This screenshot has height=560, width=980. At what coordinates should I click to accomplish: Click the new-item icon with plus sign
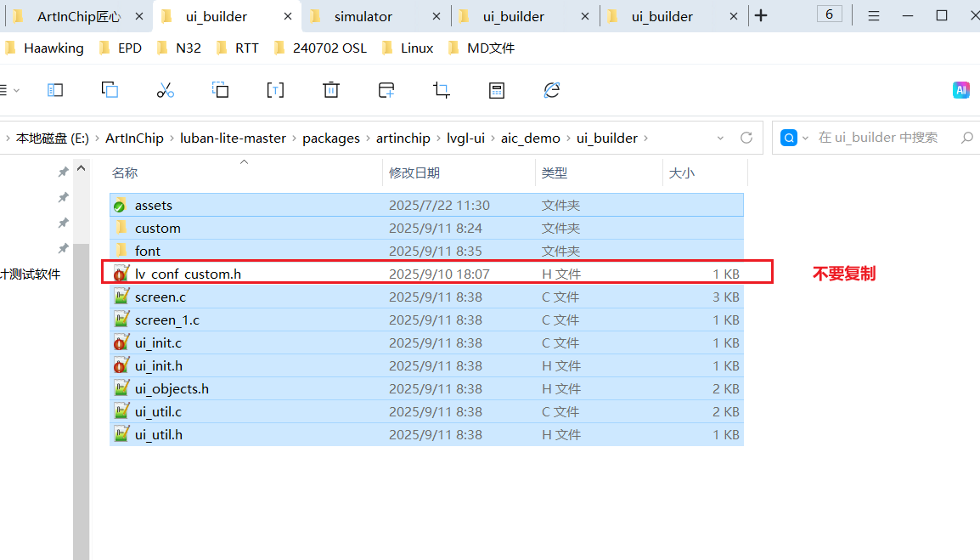386,90
